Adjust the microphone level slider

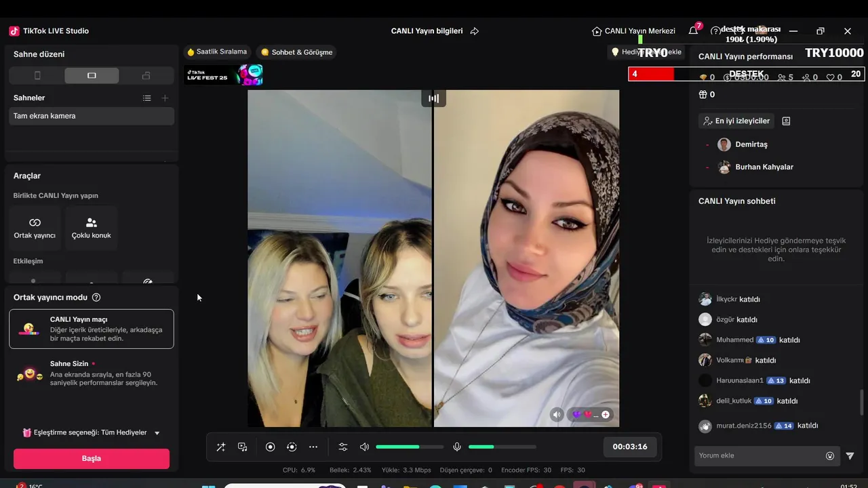[x=502, y=447]
